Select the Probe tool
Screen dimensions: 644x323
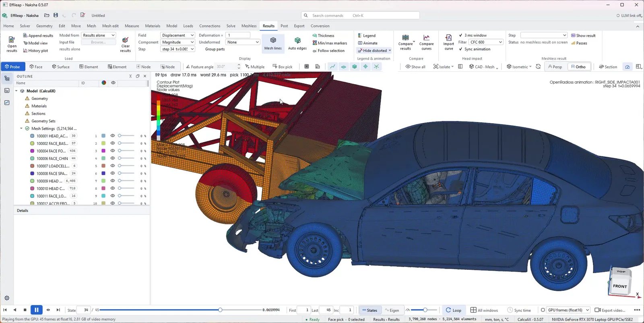12,67
